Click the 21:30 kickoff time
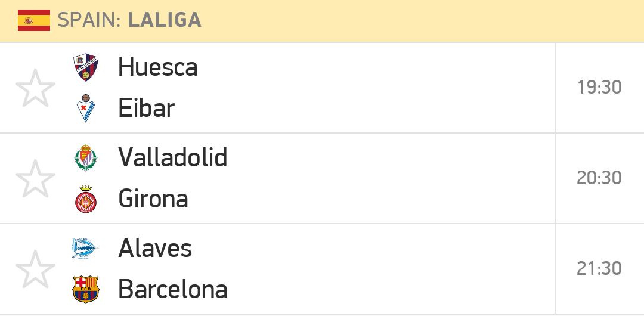The image size is (644, 316). 599,269
